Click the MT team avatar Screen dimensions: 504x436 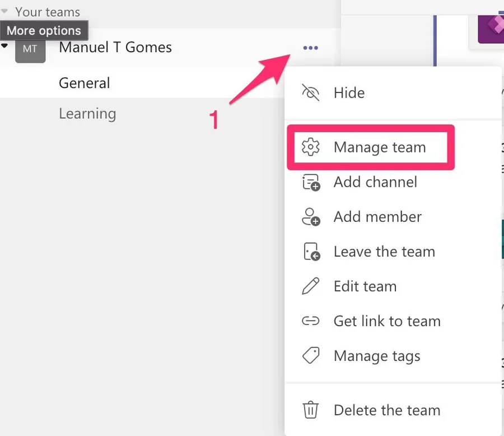point(30,49)
